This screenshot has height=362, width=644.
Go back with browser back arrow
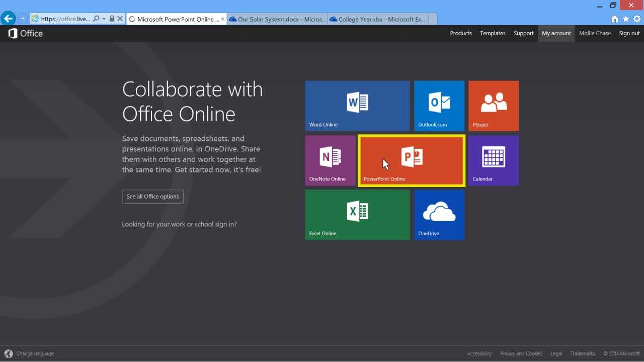point(8,19)
